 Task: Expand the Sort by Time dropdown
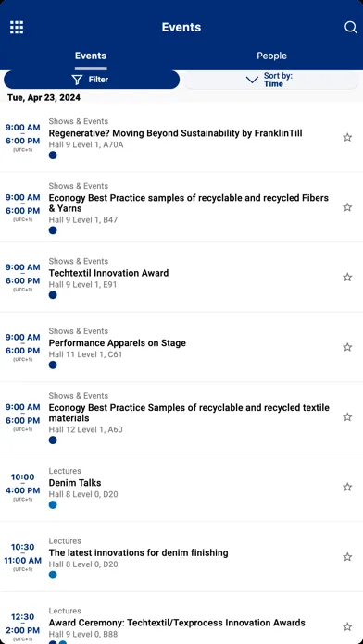pyautogui.click(x=271, y=80)
